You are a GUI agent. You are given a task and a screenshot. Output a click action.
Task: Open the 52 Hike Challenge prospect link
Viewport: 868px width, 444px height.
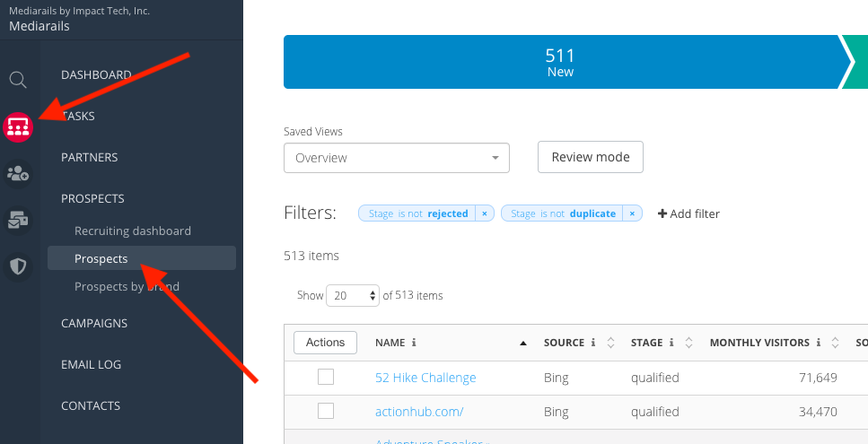point(425,378)
